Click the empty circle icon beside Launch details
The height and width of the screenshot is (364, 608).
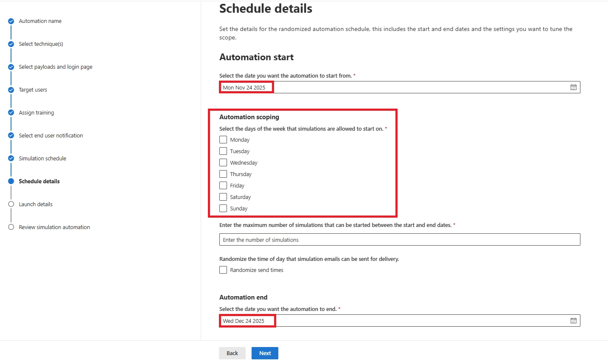[11, 204]
